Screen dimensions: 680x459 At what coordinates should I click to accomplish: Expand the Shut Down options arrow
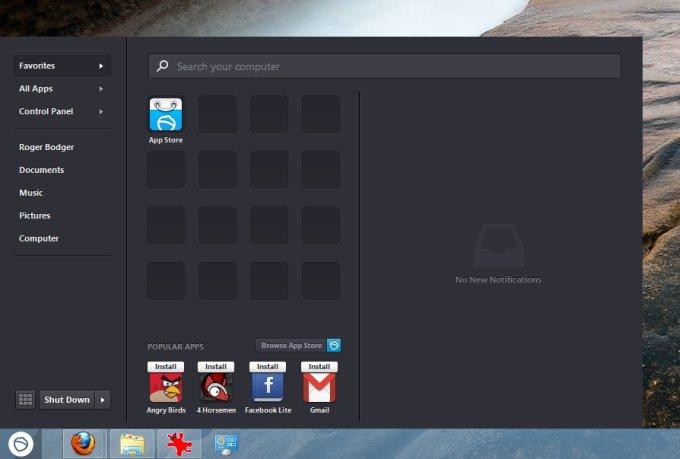[x=102, y=400]
